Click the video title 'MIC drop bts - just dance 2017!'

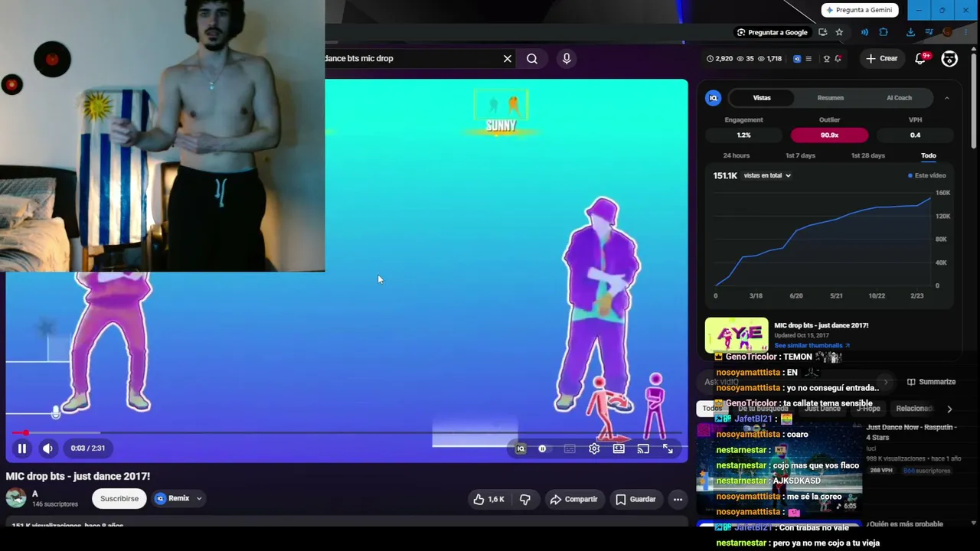pos(78,476)
